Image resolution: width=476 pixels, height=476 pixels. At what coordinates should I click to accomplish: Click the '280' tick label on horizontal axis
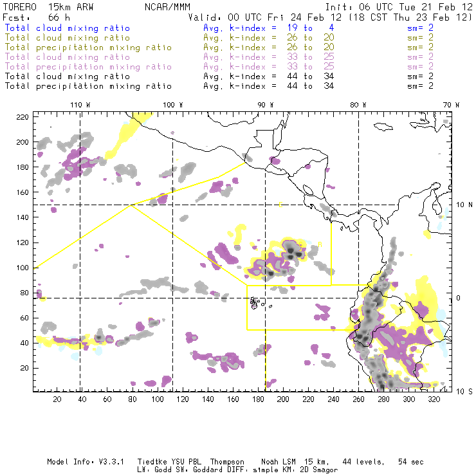click(384, 399)
